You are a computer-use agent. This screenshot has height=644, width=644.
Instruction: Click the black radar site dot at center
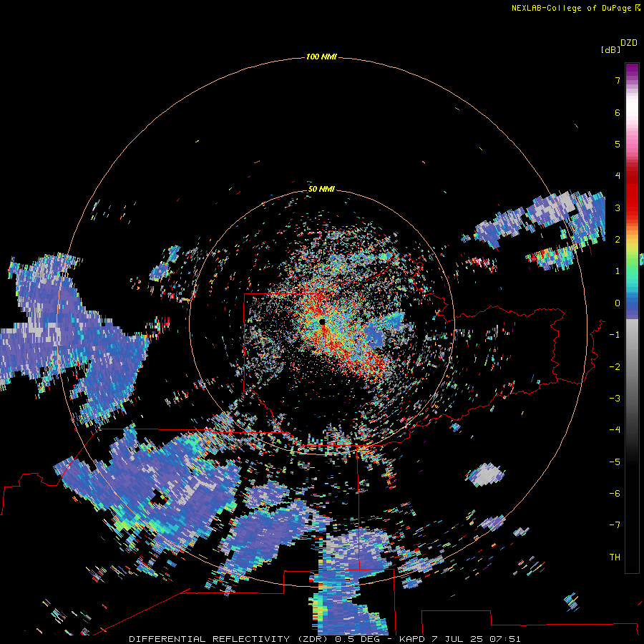click(x=322, y=321)
